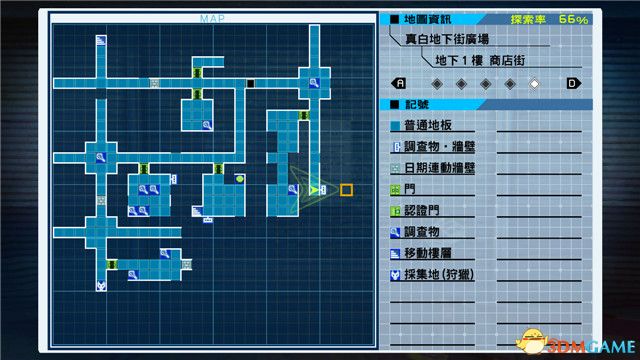Click the upper-right magnifier in the four-magnifier room
Image resolution: width=640 pixels, height=360 pixels.
tap(154, 189)
